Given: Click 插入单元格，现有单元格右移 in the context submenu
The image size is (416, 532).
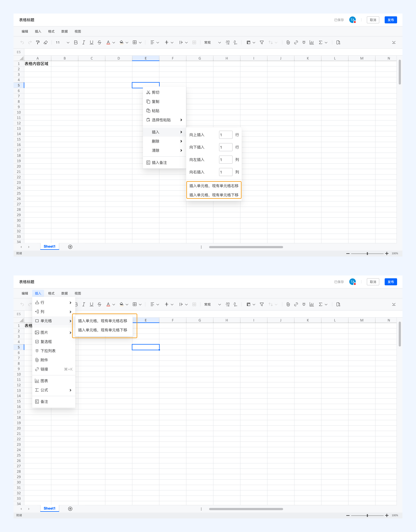Looking at the screenshot, I should click(x=214, y=186).
